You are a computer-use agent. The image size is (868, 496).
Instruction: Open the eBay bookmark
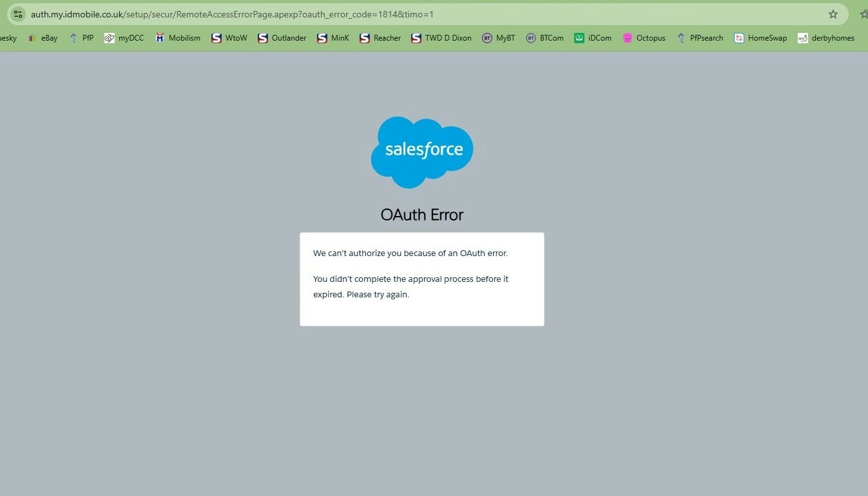pos(43,38)
